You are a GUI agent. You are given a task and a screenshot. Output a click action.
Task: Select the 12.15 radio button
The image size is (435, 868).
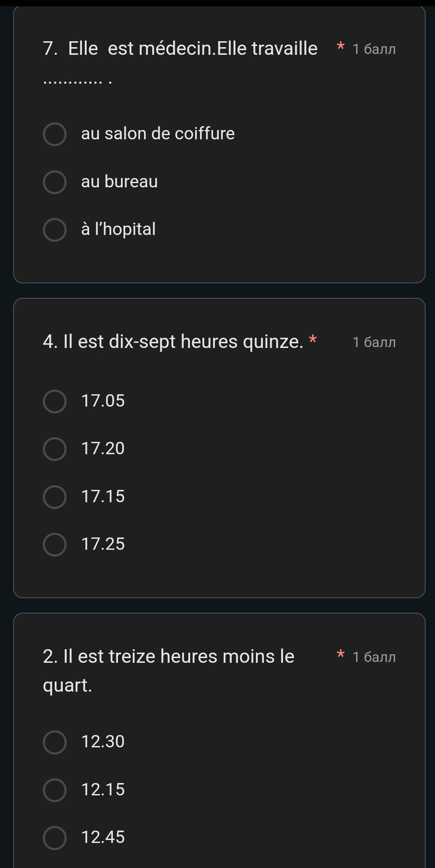[55, 790]
